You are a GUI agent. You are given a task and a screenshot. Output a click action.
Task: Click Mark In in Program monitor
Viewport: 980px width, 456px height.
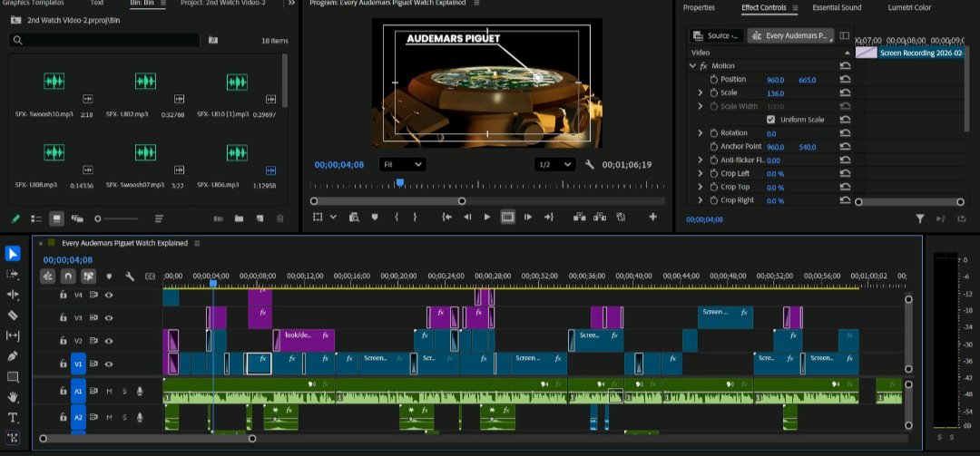(397, 217)
